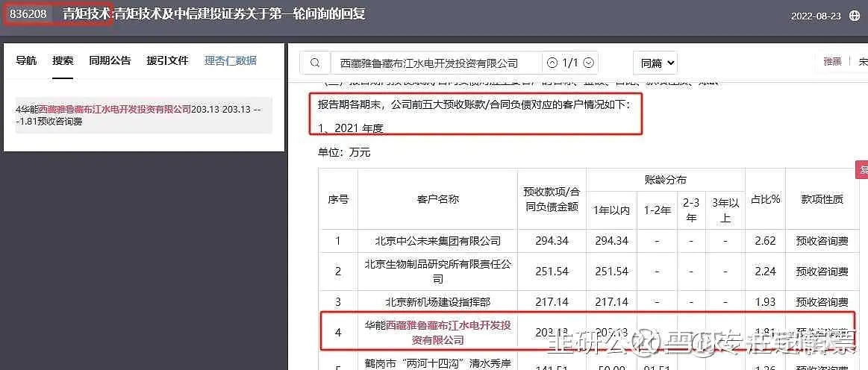
Task: Open the 理杏仁数据 link
Action: 231,61
